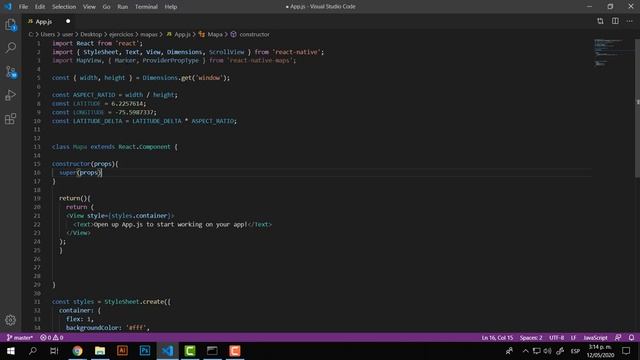The height and width of the screenshot is (360, 640).
Task: Click Ln 16, Col 15 in status bar
Action: (x=497, y=338)
